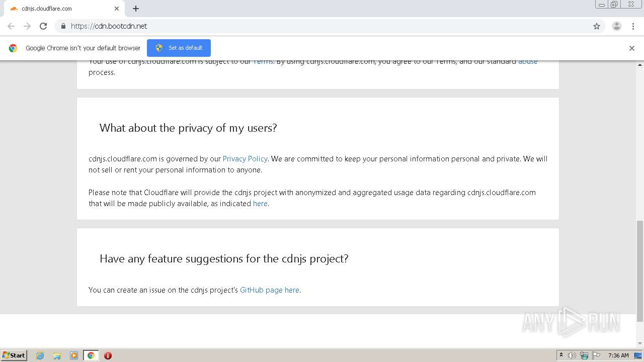Open the Chrome profile avatar menu
Image resolution: width=644 pixels, height=362 pixels.
[617, 26]
